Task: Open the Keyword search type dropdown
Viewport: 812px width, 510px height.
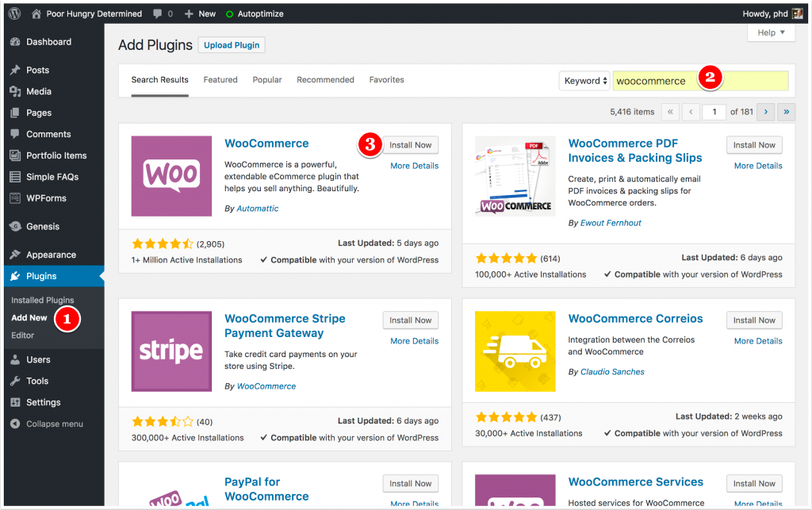Action: click(x=584, y=80)
